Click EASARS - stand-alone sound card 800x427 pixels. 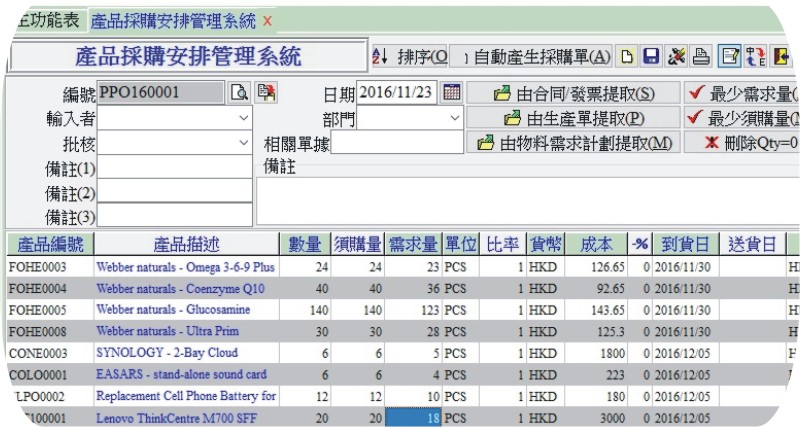coord(181,374)
